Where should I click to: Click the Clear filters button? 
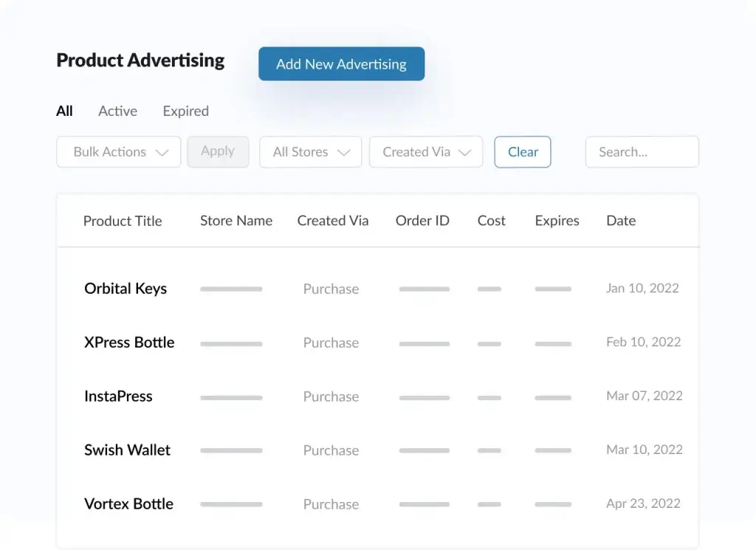click(523, 152)
